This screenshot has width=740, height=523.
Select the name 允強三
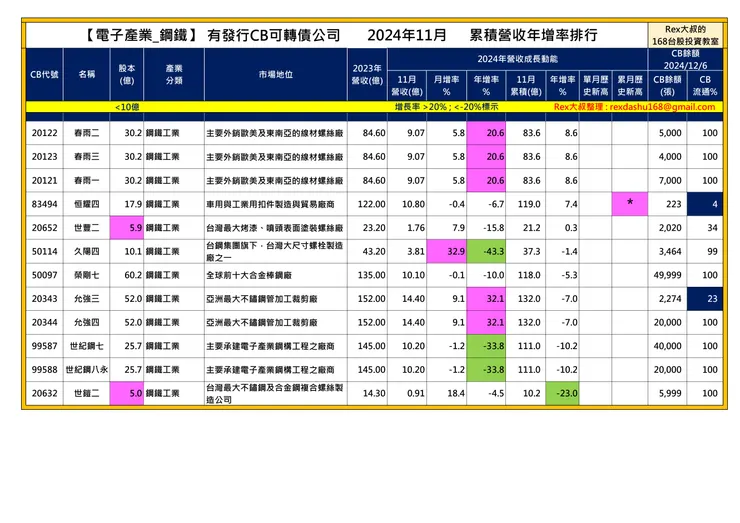(x=86, y=298)
